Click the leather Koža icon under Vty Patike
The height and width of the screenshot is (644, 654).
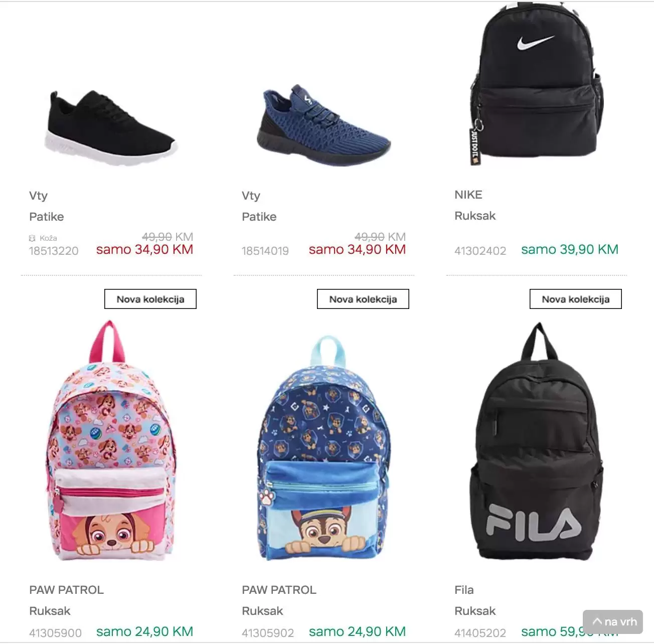33,238
